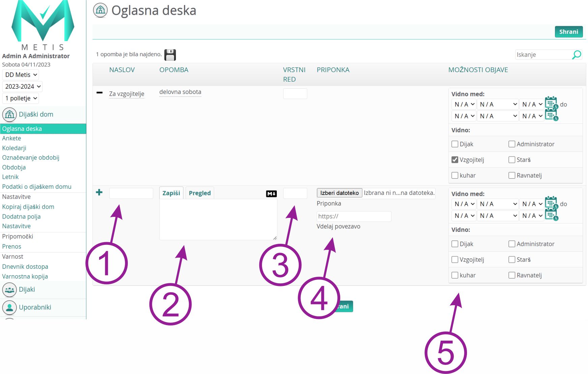Screen dimensions: 588x374
Task: Open the Uporabniki section icon
Action: click(x=9, y=308)
